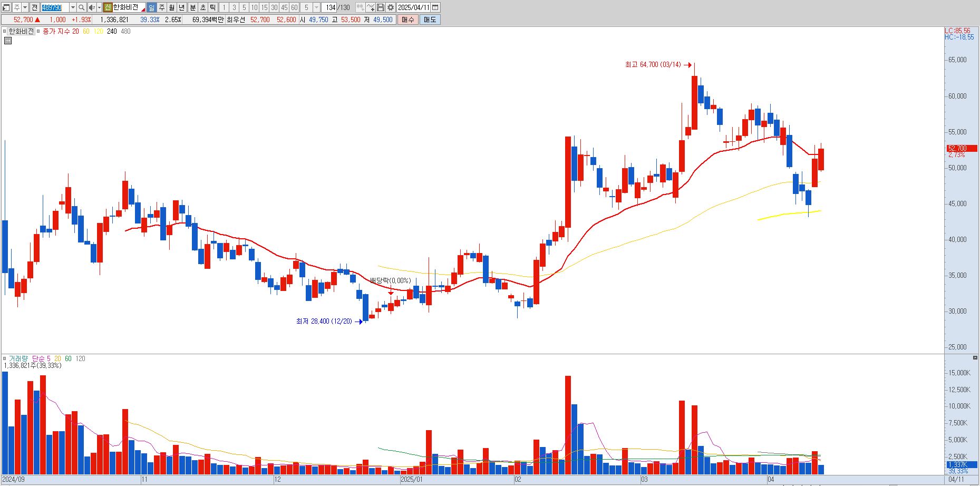The width and height of the screenshot is (980, 486).
Task: Expand the 주 type dropdown arrow
Action: 25,7
